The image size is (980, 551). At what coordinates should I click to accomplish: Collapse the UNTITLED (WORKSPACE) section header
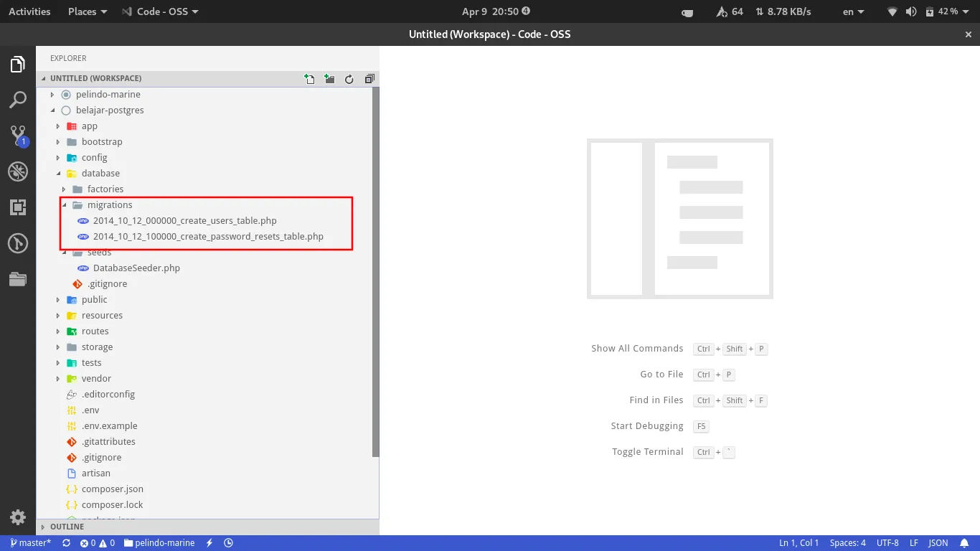tap(95, 78)
